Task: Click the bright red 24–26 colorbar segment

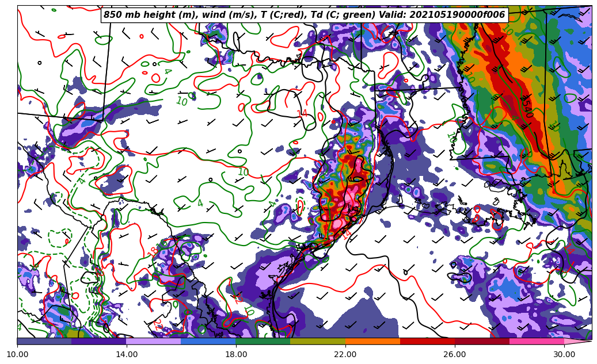Action: click(427, 342)
